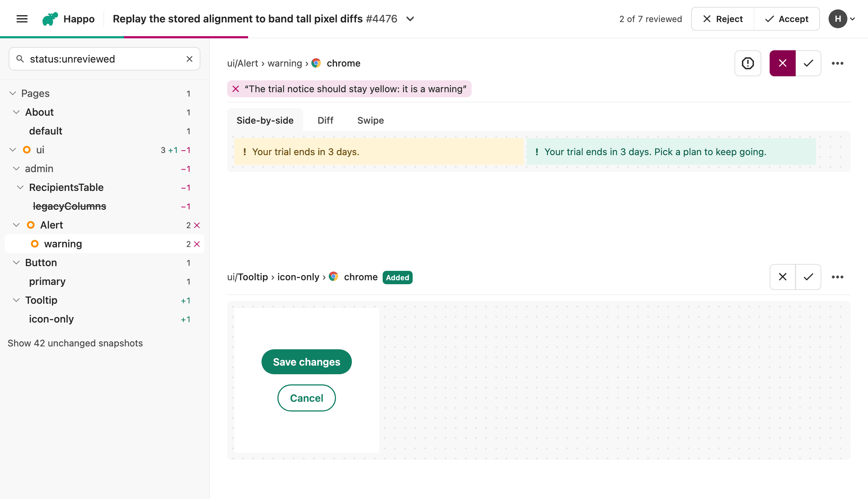Open more options for Alert warning snapshot
This screenshot has height=499, width=868.
click(x=838, y=63)
